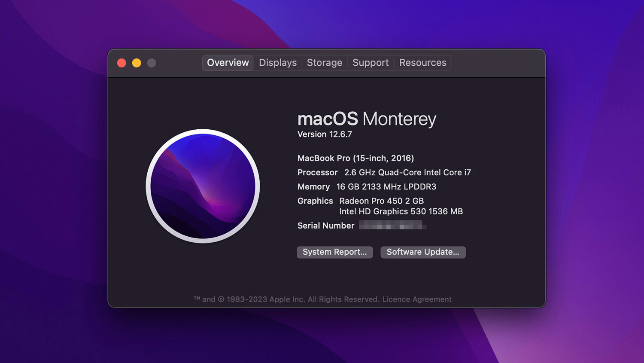
Task: Minimize window with the yellow button
Action: [x=137, y=63]
